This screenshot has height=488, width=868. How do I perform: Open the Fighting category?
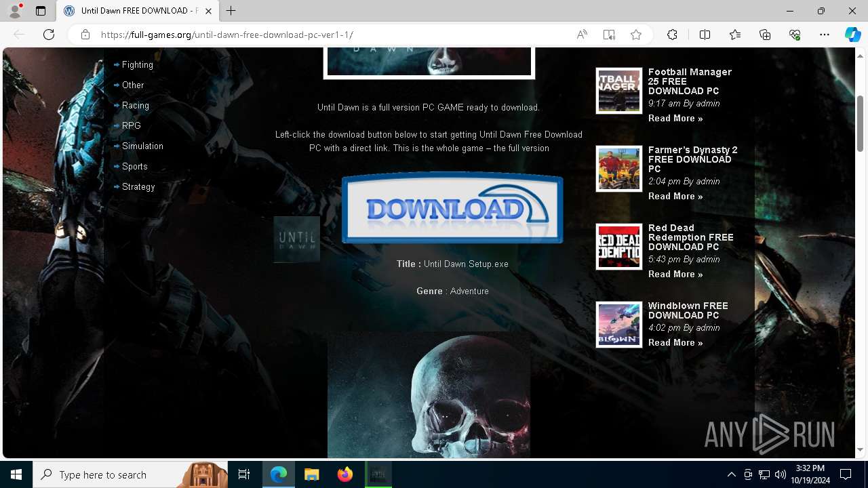point(138,65)
